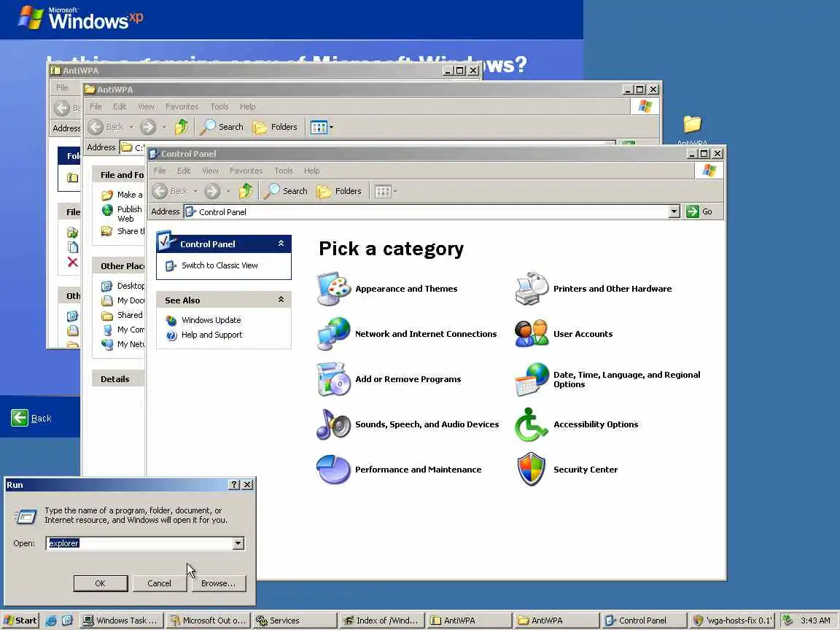Switch to Microsoft Outlook taskbar button
The height and width of the screenshot is (630, 840).
tap(207, 621)
